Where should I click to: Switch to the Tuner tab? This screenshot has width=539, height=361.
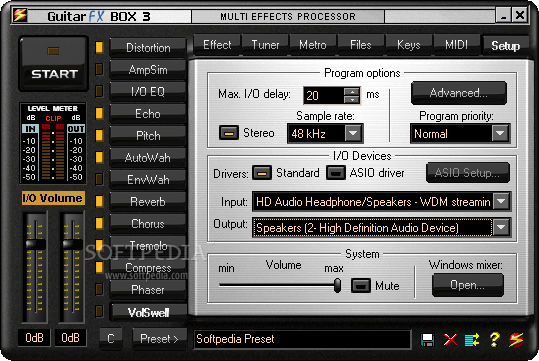(x=265, y=45)
